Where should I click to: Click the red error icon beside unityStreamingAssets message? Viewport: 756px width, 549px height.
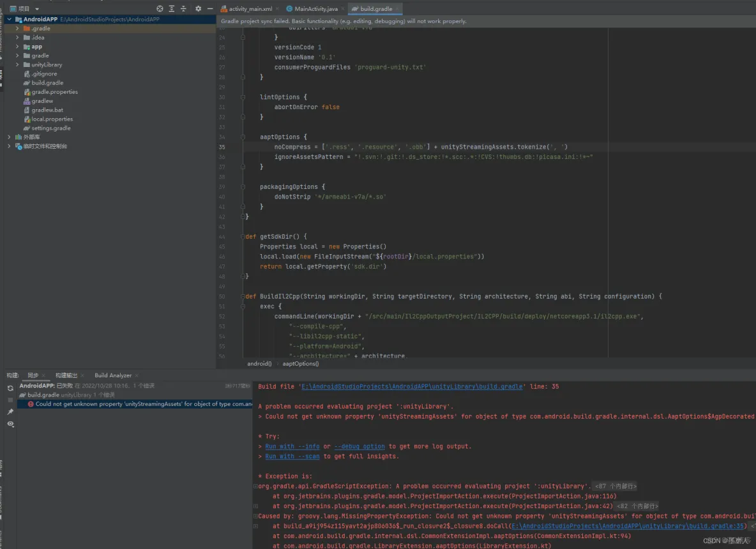(31, 404)
